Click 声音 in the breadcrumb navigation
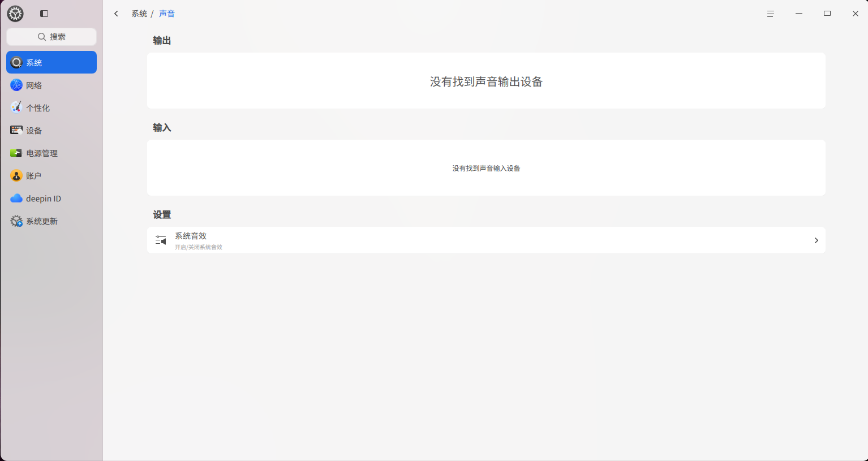This screenshot has height=461, width=868. click(167, 13)
